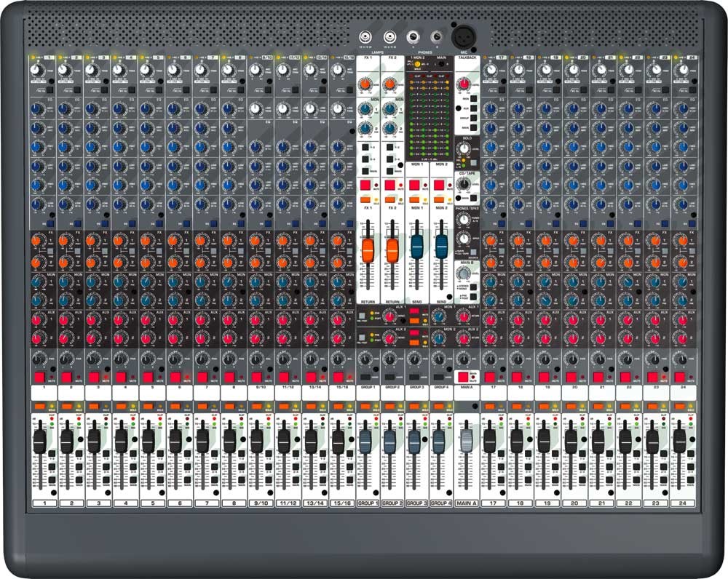Enable solo on channel 8

pyautogui.click(x=229, y=406)
